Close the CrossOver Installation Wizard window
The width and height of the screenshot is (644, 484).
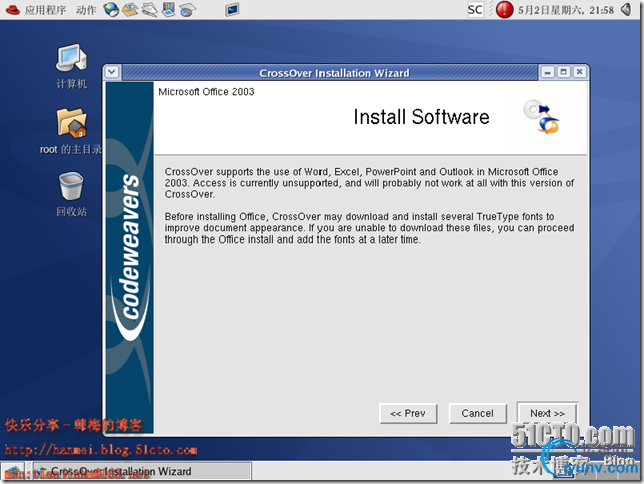tap(580, 72)
